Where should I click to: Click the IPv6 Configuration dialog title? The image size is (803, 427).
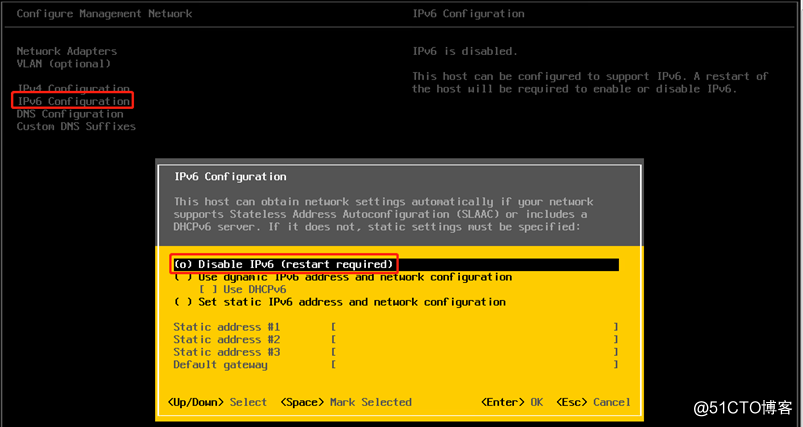tap(230, 177)
